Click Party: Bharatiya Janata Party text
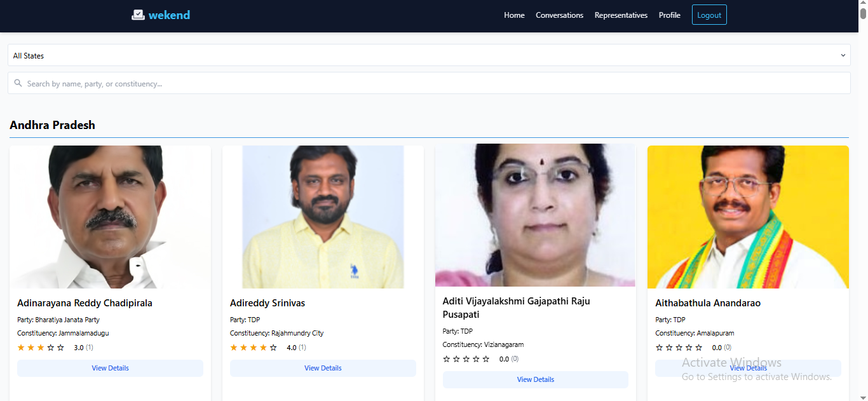Image resolution: width=868 pixels, height=401 pixels. tap(58, 320)
